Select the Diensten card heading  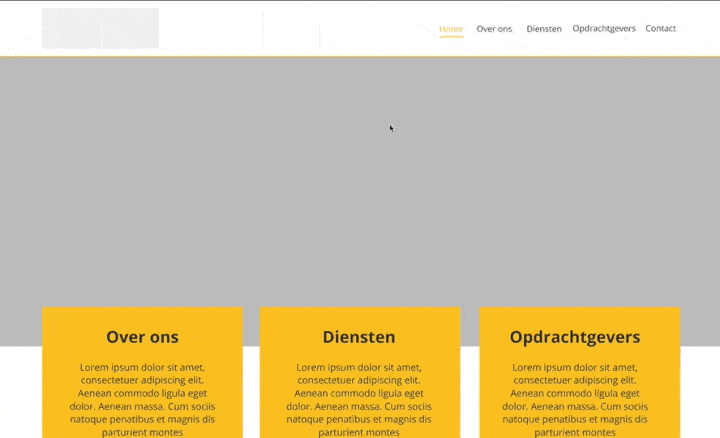(359, 337)
